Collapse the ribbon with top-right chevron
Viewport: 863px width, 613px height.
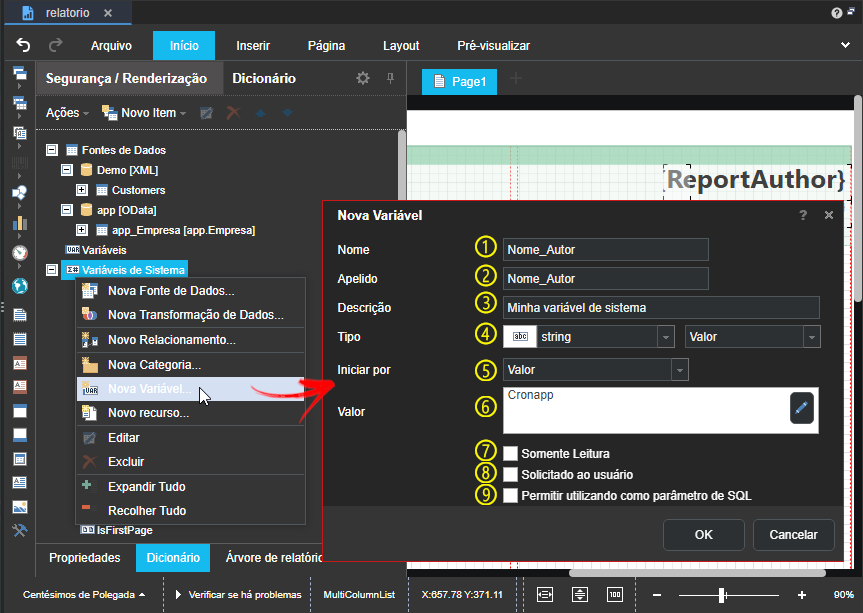tap(845, 45)
